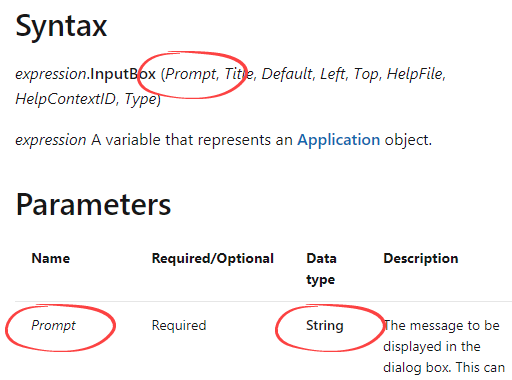512x380 pixels.
Task: Click the Top argument in syntax
Action: [x=366, y=74]
